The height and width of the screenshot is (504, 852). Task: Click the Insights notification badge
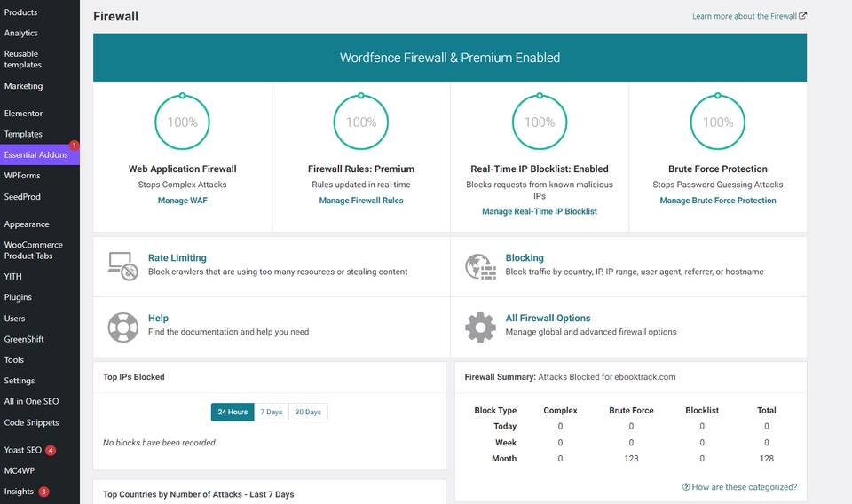point(44,492)
